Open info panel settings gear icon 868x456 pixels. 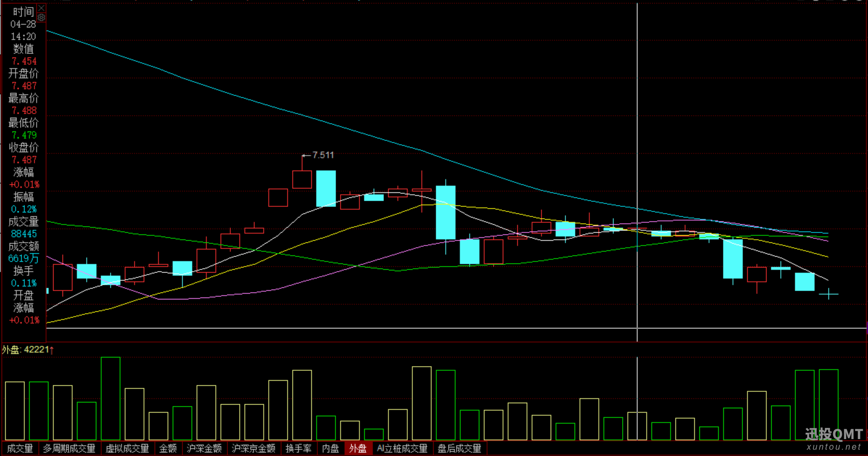(42, 17)
